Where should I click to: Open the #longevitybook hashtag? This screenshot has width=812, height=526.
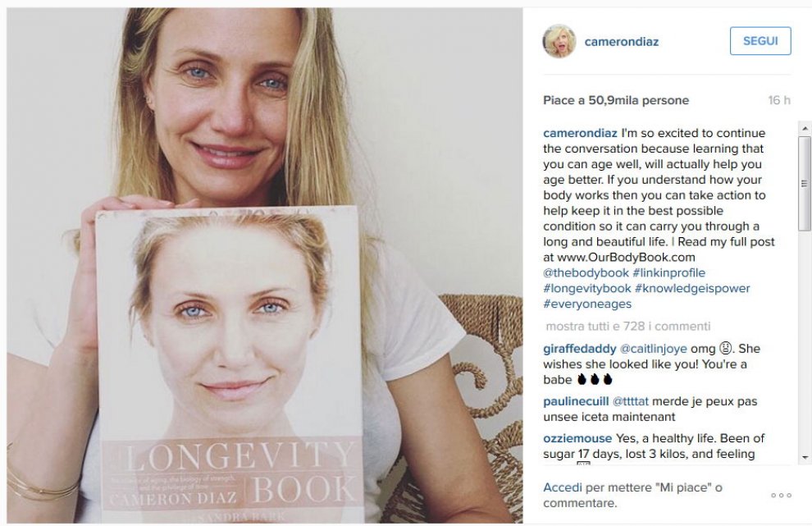pyautogui.click(x=587, y=288)
